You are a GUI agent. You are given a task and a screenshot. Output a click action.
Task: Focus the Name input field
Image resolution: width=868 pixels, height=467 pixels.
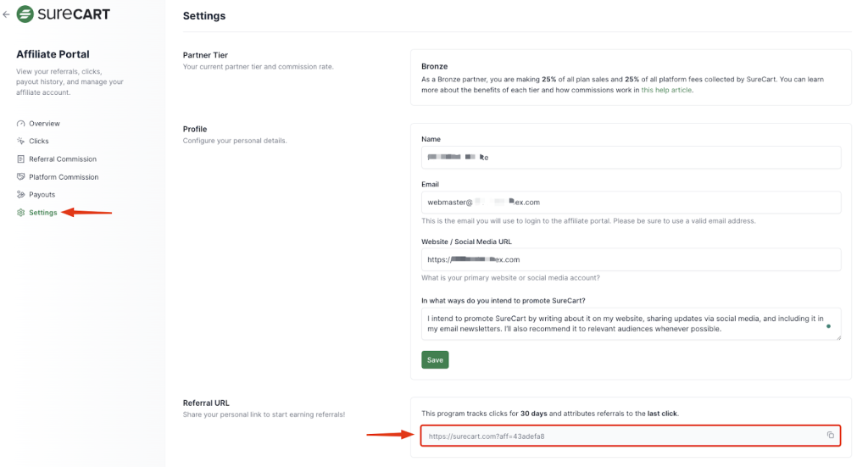pyautogui.click(x=631, y=157)
